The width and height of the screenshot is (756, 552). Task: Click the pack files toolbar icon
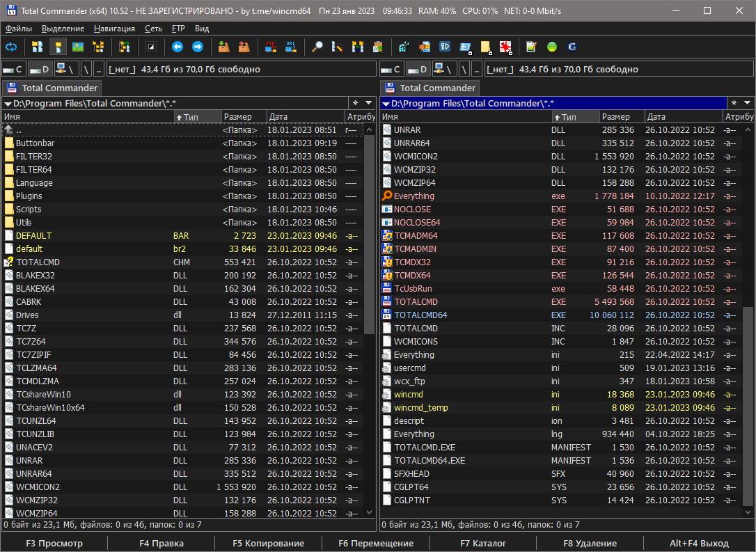click(x=223, y=47)
